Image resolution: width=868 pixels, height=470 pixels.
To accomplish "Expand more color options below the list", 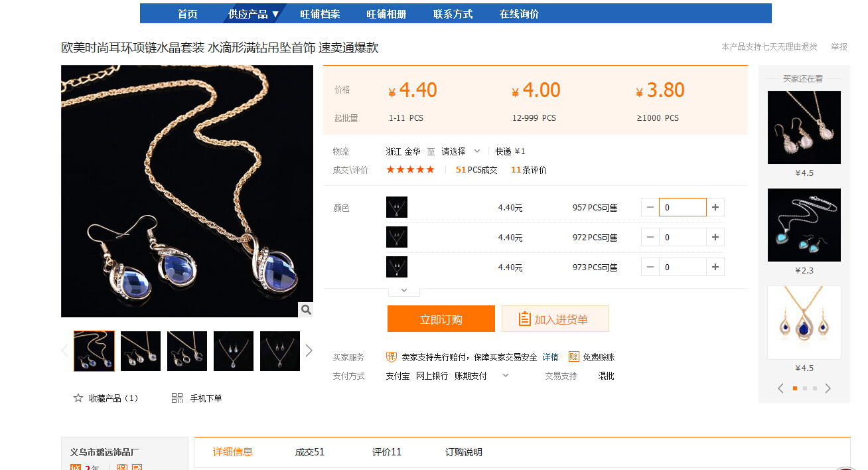I will tap(404, 291).
